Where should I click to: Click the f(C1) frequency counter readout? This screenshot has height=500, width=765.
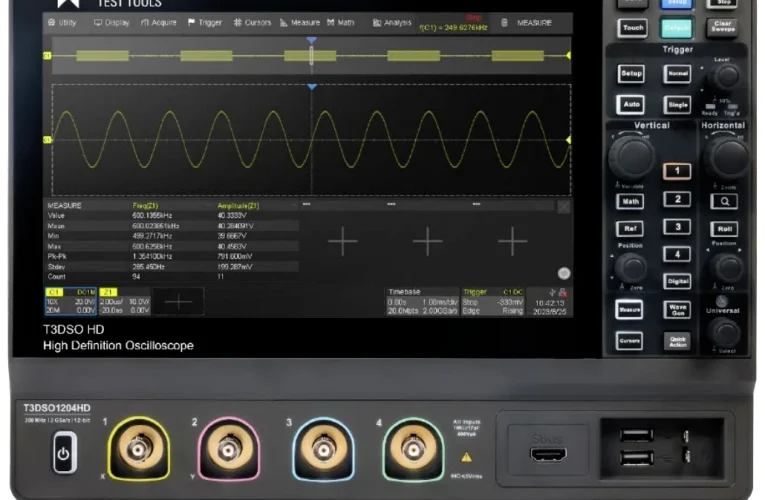pos(453,27)
